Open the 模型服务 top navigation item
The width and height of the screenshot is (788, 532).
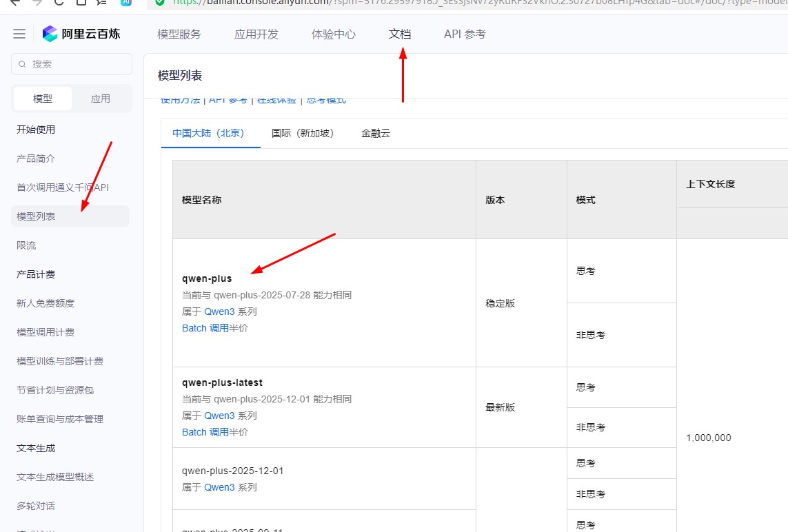pyautogui.click(x=179, y=34)
